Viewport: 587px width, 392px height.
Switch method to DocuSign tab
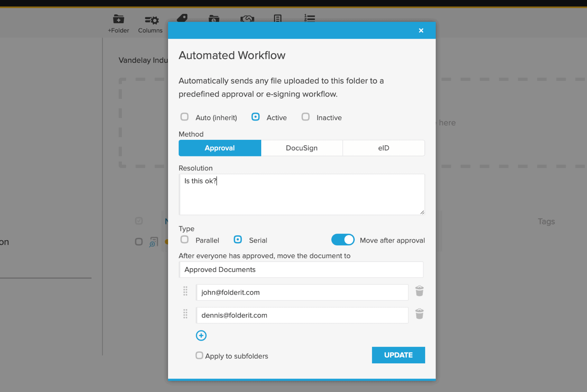pos(301,148)
